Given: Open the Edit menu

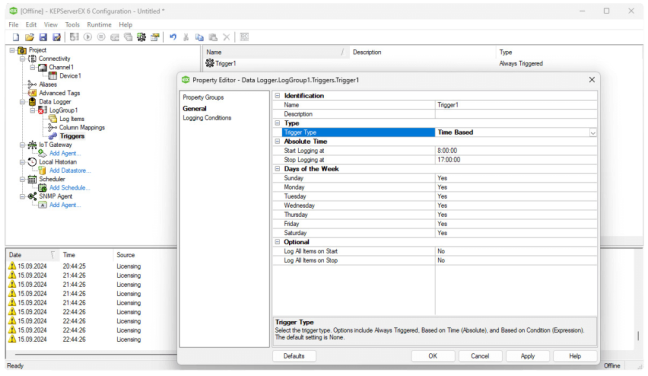Looking at the screenshot, I should pyautogui.click(x=31, y=25).
